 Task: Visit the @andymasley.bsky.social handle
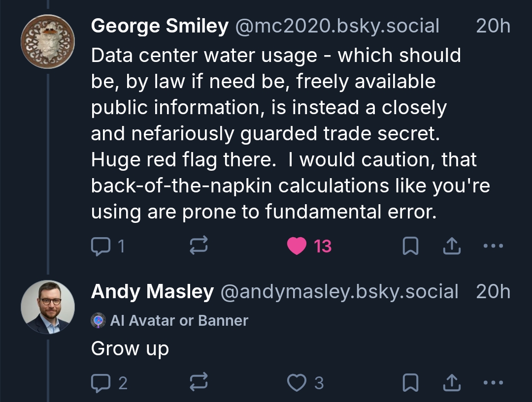click(x=339, y=292)
